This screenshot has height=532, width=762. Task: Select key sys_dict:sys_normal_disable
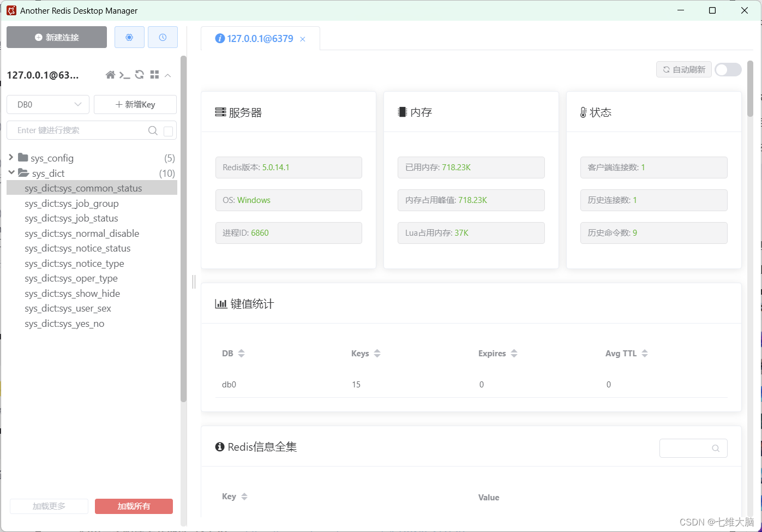[x=92, y=234]
